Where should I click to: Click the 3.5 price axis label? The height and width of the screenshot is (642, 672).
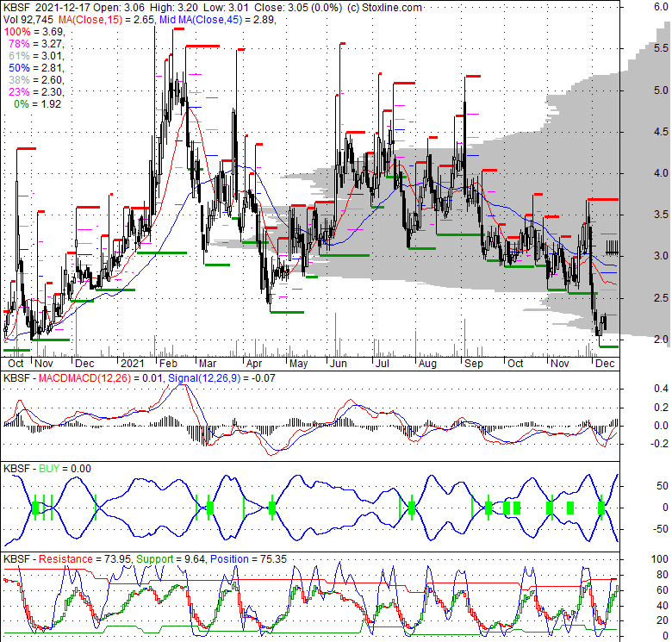click(661, 215)
